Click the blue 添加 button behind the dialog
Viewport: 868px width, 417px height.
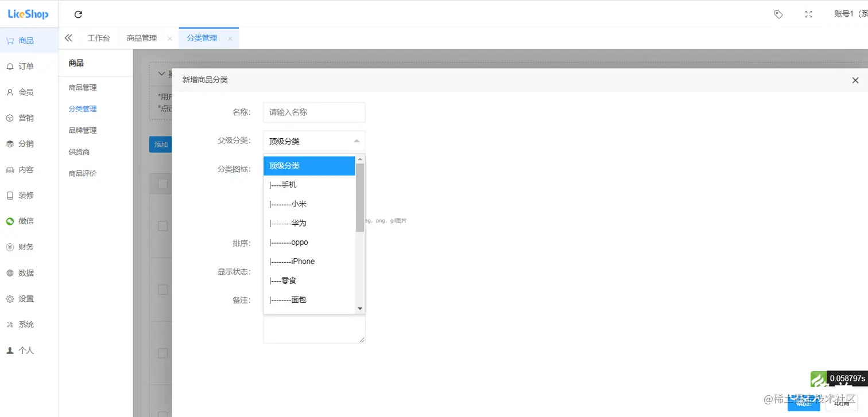click(160, 145)
